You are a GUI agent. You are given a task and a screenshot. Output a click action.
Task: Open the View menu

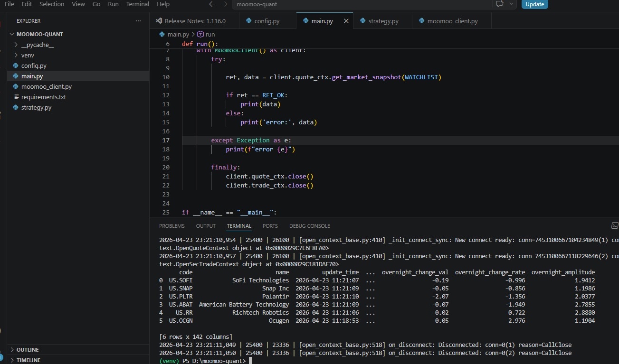point(78,4)
